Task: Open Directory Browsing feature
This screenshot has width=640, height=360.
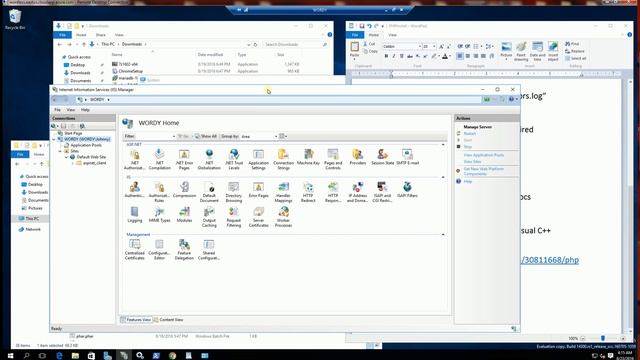Action: pyautogui.click(x=234, y=192)
